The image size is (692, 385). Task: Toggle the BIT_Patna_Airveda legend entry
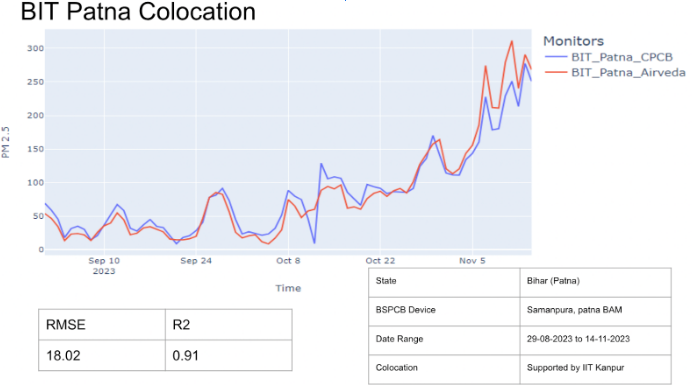pyautogui.click(x=615, y=72)
